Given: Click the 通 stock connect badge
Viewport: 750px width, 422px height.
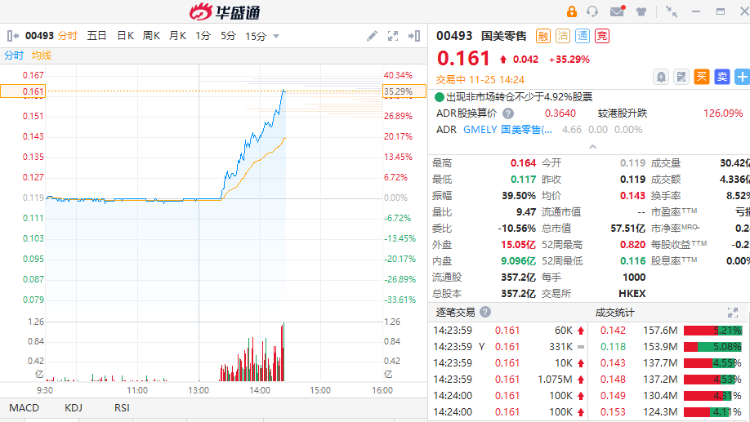Looking at the screenshot, I should coord(582,36).
